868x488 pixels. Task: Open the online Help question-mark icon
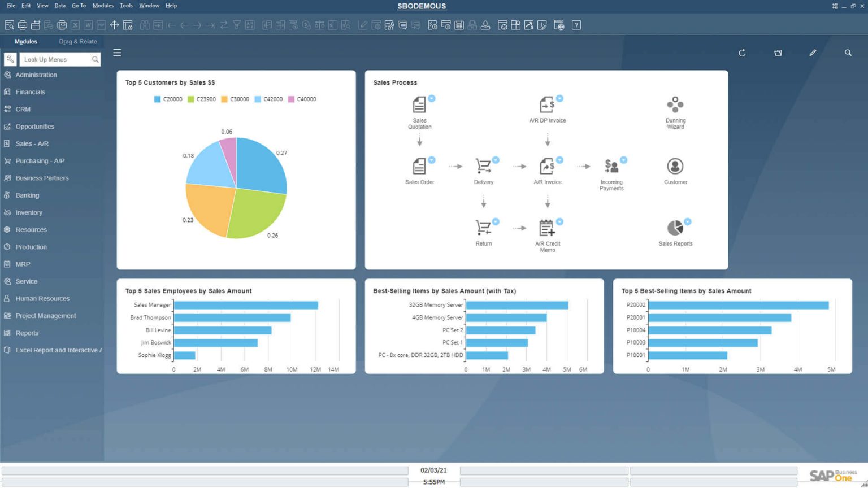576,25
